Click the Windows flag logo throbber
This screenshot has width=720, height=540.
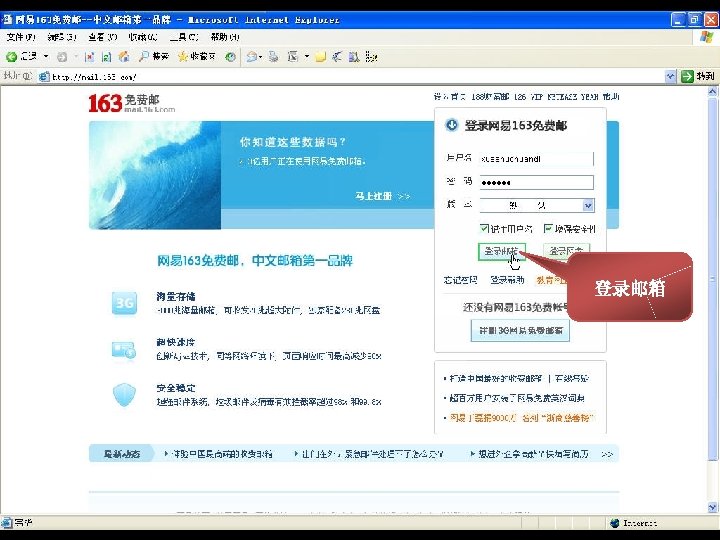(x=707, y=37)
